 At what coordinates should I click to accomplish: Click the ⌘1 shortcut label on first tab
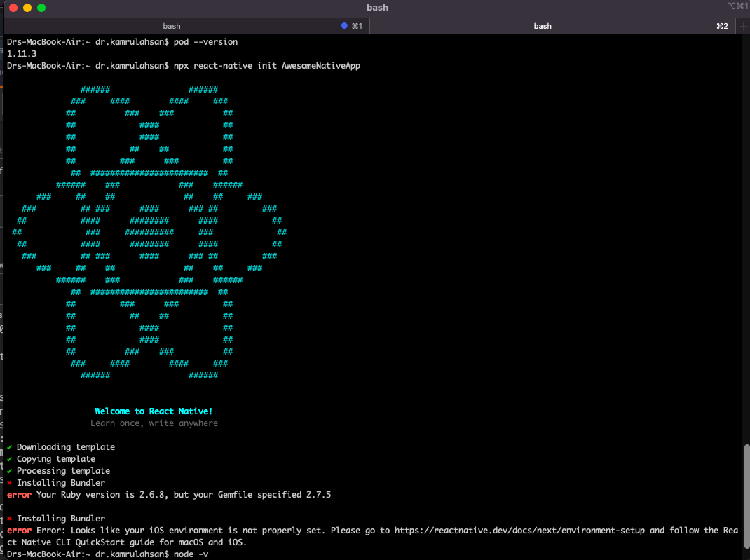click(x=357, y=26)
